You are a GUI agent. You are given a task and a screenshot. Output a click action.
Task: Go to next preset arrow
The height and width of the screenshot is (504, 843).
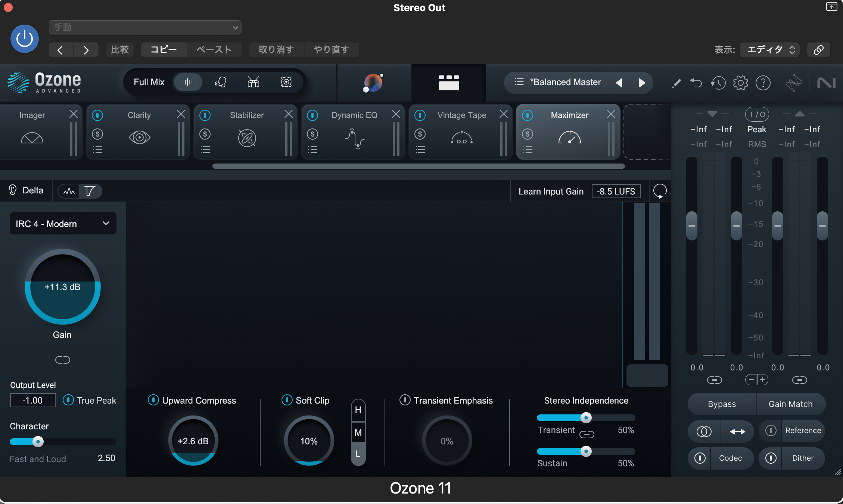click(642, 83)
